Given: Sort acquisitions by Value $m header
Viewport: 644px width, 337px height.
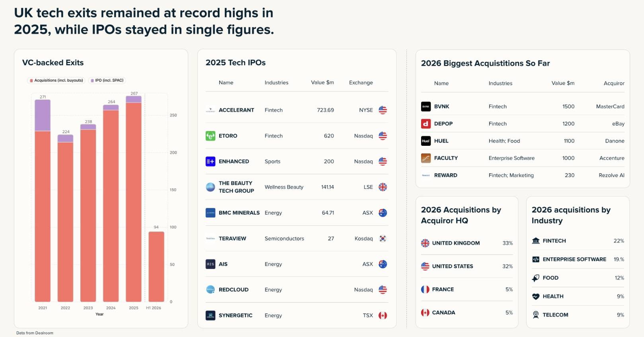Looking at the screenshot, I should pyautogui.click(x=563, y=83).
